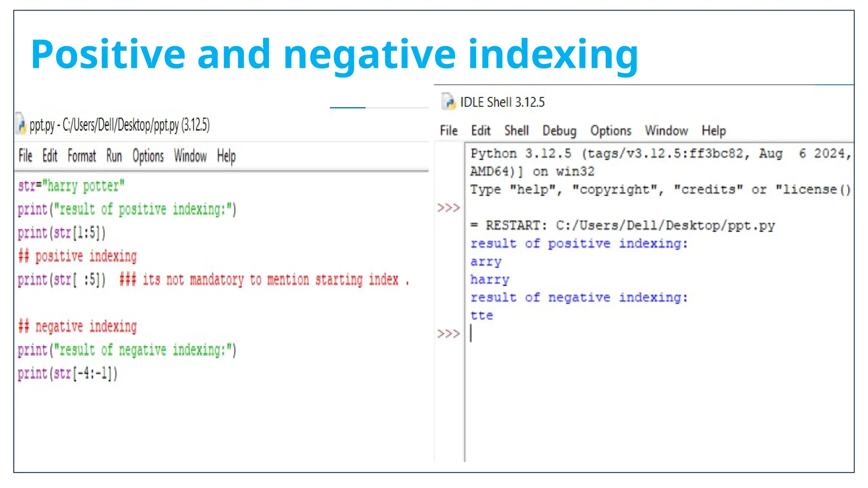868x488 pixels.
Task: Open Help menu in ppt.py editor
Action: [226, 156]
